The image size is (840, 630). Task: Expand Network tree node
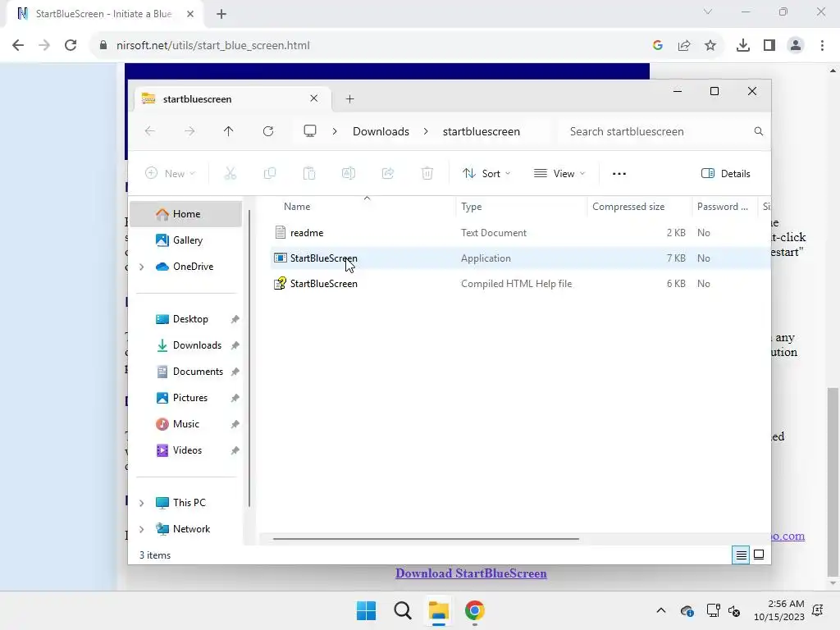point(141,529)
